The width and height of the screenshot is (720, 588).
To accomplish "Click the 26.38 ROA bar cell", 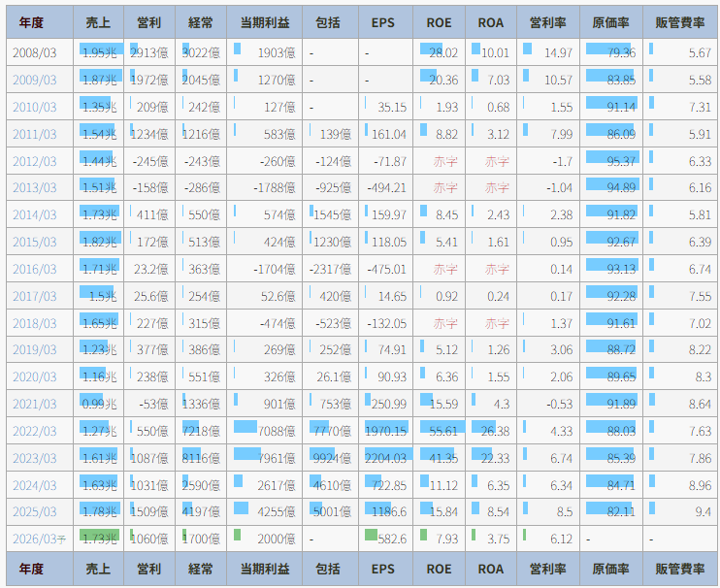I will click(x=492, y=431).
